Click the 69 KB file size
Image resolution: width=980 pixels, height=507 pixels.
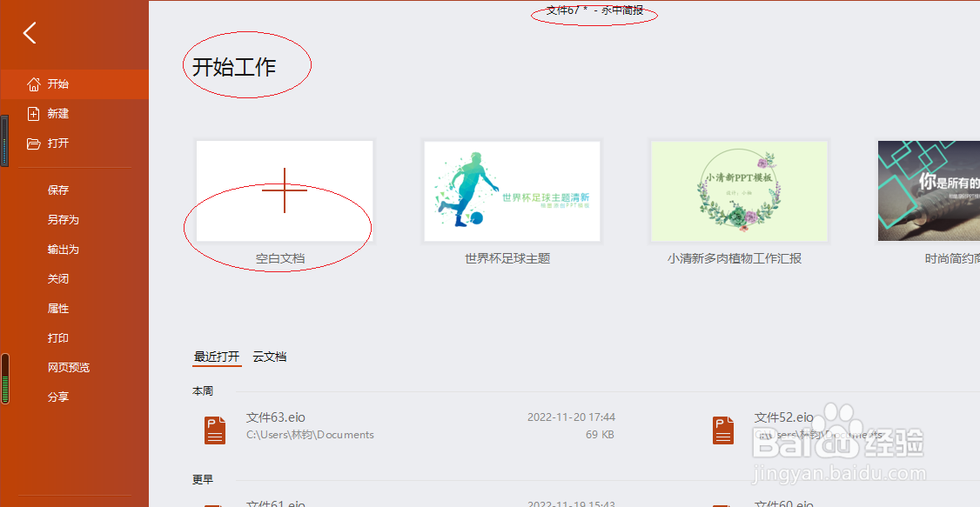[600, 435]
